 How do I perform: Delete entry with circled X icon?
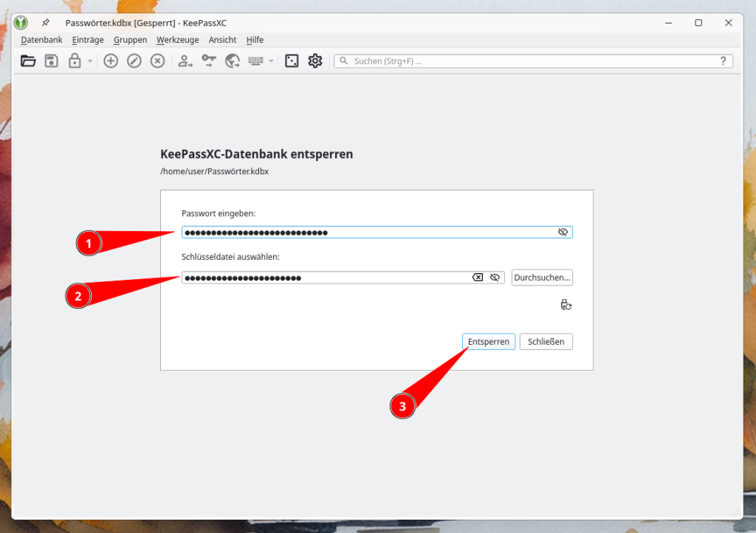(158, 61)
